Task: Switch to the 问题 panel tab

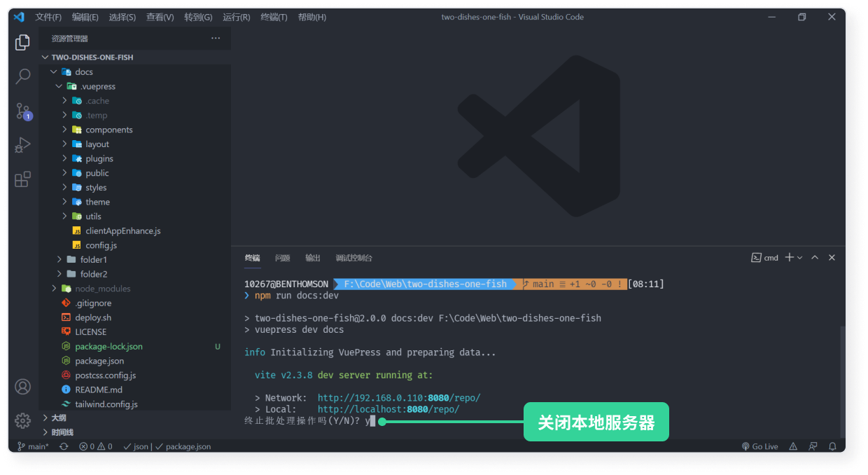Action: pyautogui.click(x=283, y=258)
